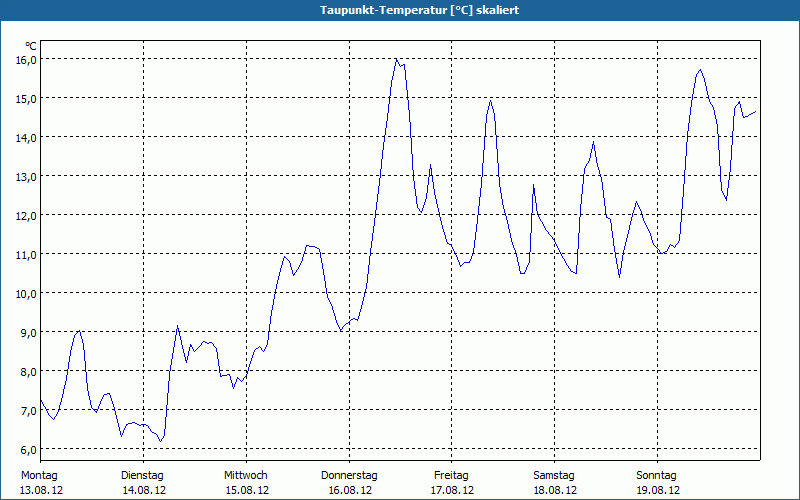Click the 'Mittwoch' day label

pos(245,476)
